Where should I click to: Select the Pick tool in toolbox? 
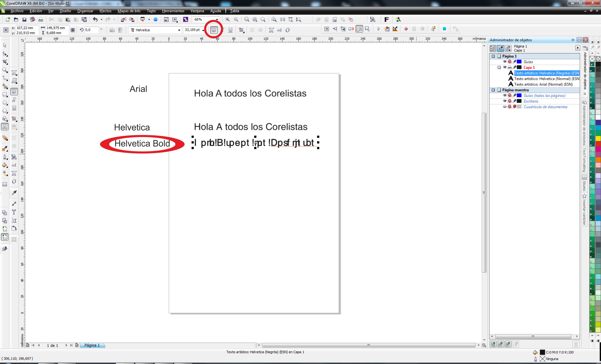[5, 45]
